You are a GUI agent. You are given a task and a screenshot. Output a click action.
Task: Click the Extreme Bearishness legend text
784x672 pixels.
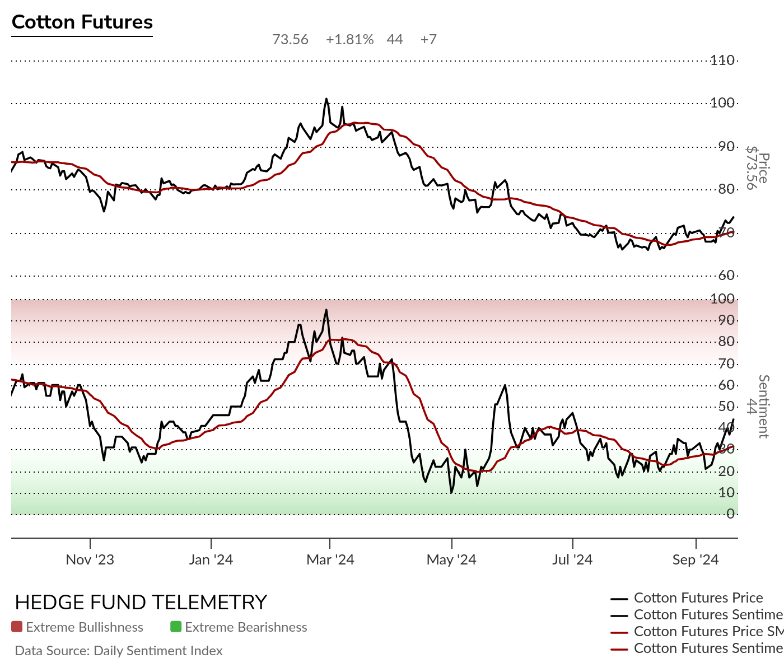(x=246, y=627)
